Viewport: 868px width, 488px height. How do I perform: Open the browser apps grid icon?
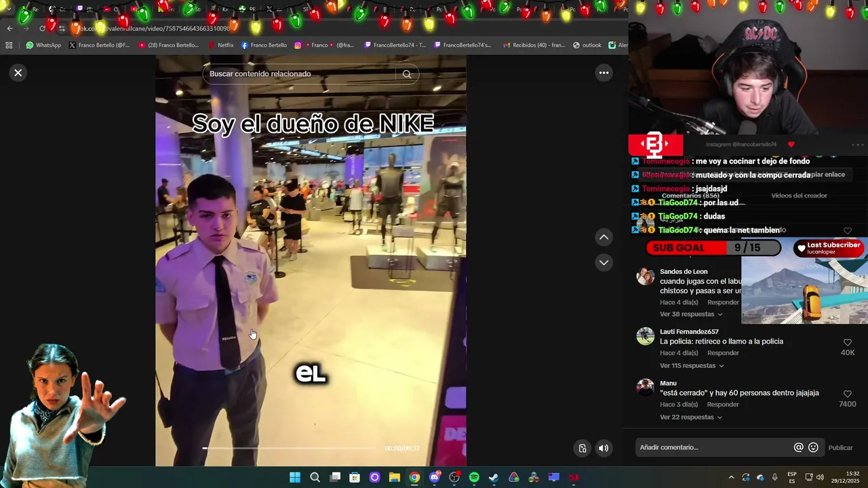pyautogui.click(x=9, y=45)
